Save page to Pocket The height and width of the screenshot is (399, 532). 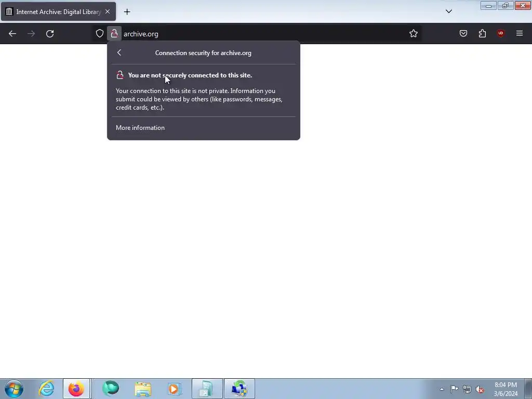pos(463,33)
